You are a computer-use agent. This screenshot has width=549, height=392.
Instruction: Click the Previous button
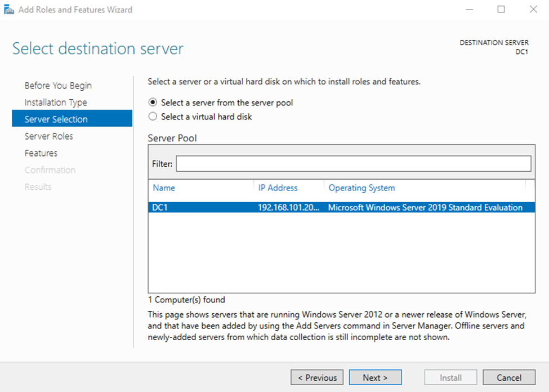(317, 377)
